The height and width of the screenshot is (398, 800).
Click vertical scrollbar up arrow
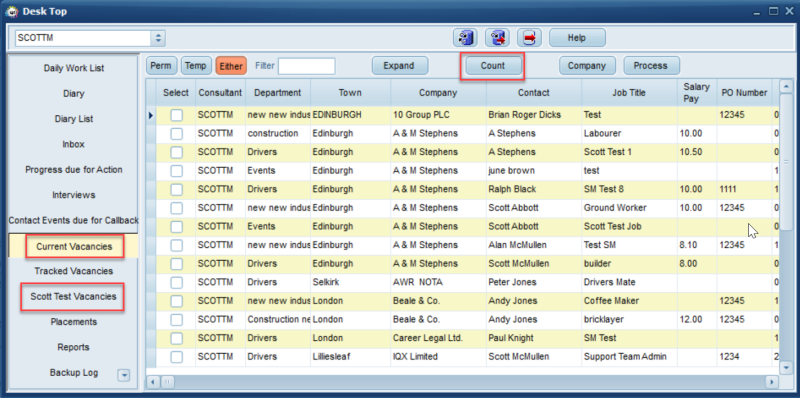[786, 86]
